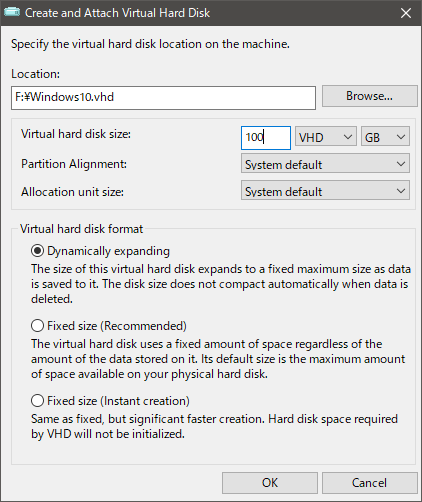This screenshot has width=422, height=502.
Task: Click the Location path input field
Action: [163, 98]
